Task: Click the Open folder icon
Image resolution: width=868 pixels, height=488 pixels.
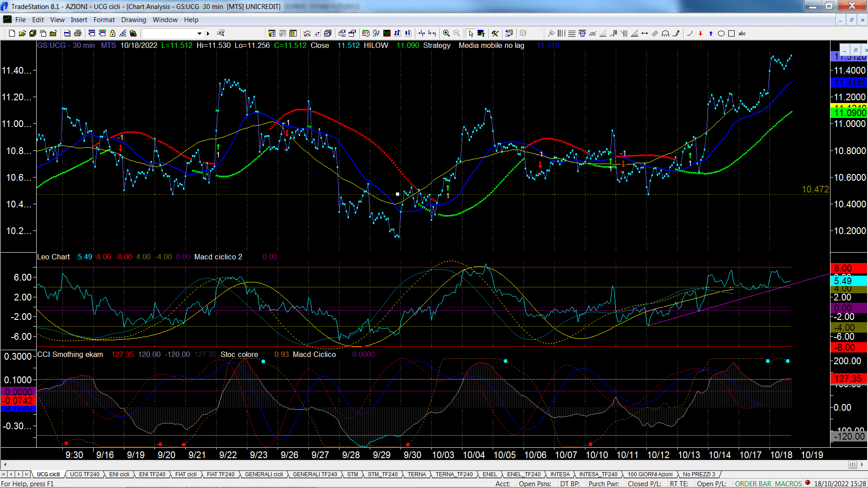Action: pyautogui.click(x=22, y=33)
